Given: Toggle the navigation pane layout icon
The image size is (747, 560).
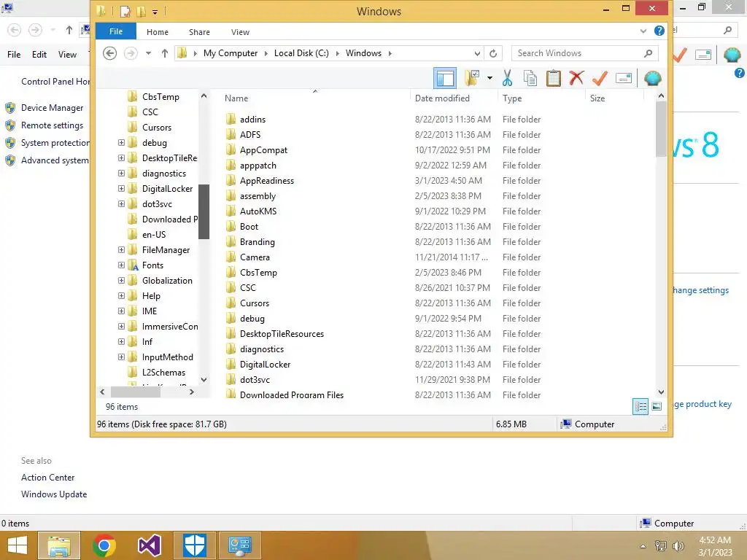Looking at the screenshot, I should point(445,78).
